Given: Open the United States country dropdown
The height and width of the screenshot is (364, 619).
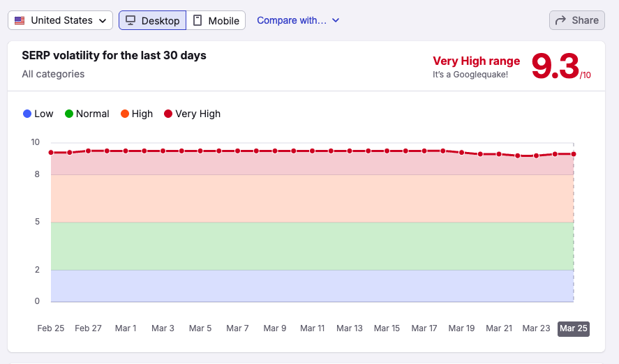Looking at the screenshot, I should (61, 20).
